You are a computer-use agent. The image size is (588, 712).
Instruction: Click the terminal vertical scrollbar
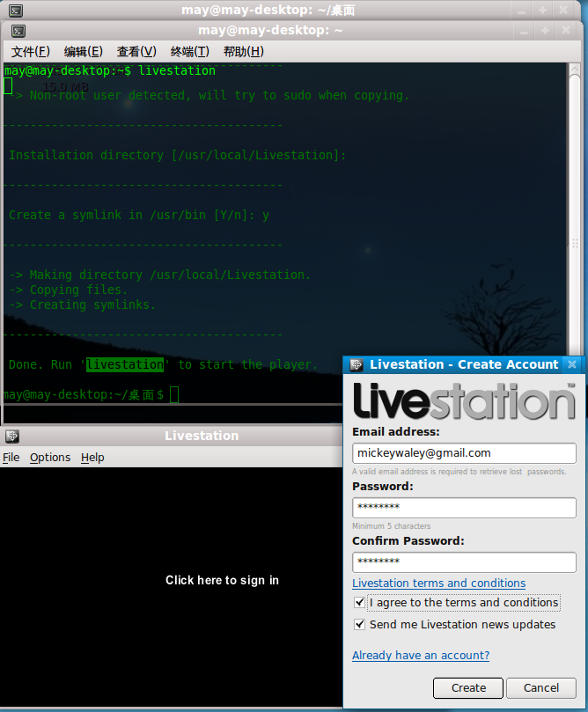(x=575, y=213)
